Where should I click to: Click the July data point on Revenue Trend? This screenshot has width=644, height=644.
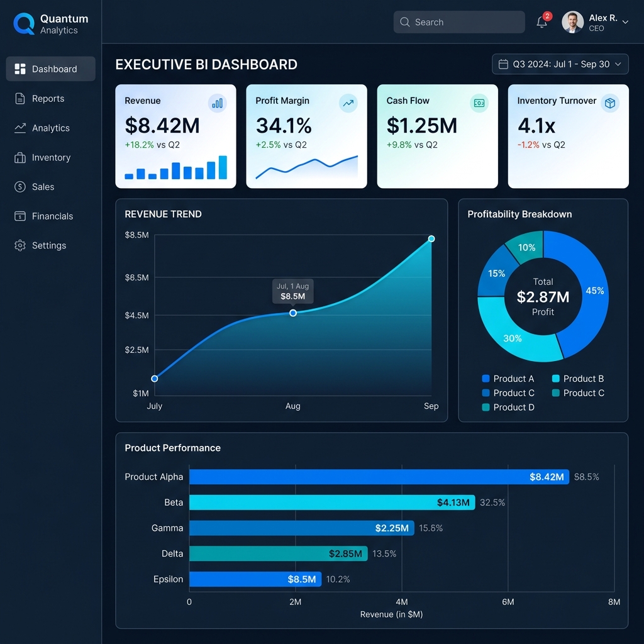(x=155, y=379)
